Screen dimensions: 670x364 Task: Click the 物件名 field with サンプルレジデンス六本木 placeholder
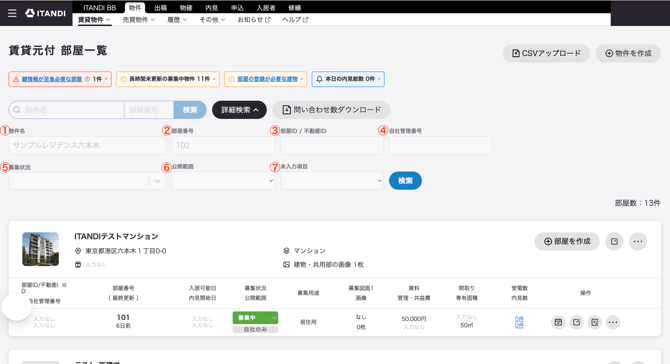coord(87,145)
